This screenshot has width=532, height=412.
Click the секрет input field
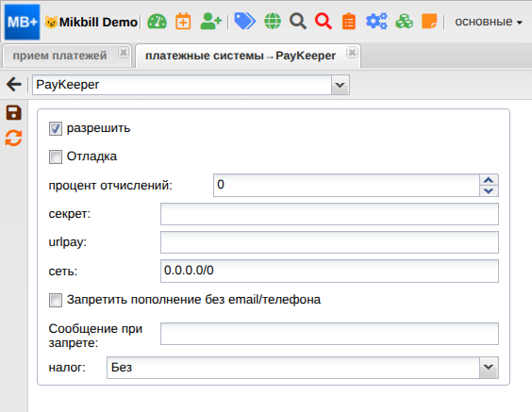pyautogui.click(x=329, y=214)
